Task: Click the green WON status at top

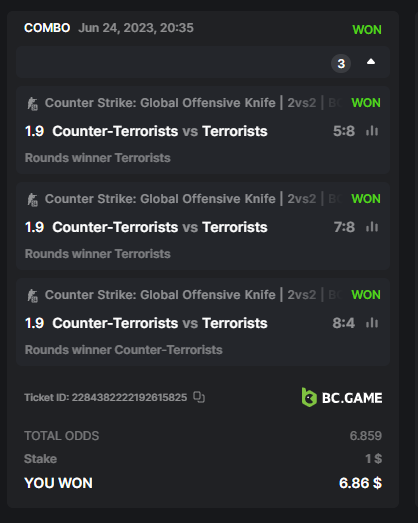Action: [x=367, y=30]
